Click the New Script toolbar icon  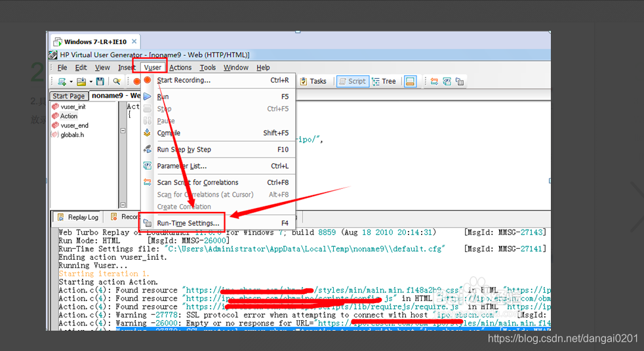pos(62,81)
